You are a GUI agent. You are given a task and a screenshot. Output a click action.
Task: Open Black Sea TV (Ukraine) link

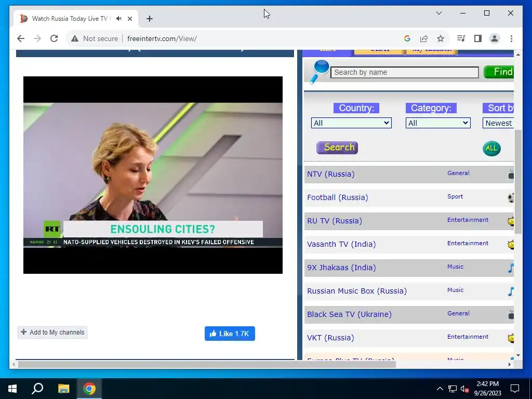(x=349, y=314)
